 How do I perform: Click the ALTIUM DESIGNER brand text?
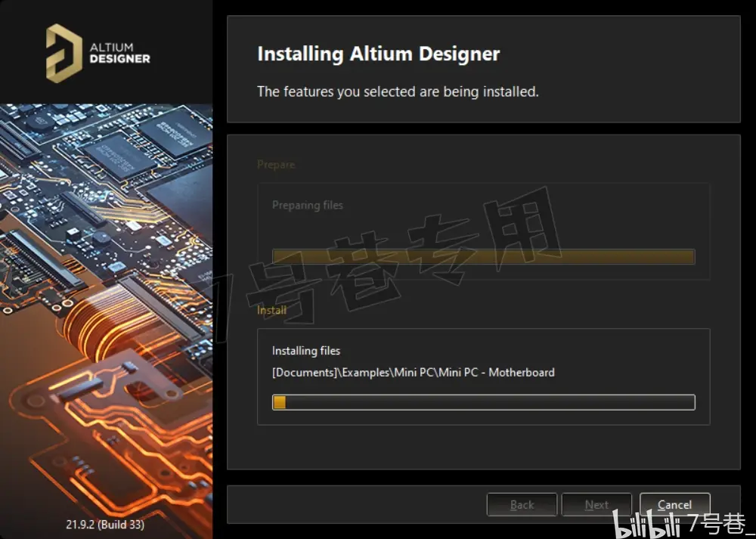tap(119, 53)
